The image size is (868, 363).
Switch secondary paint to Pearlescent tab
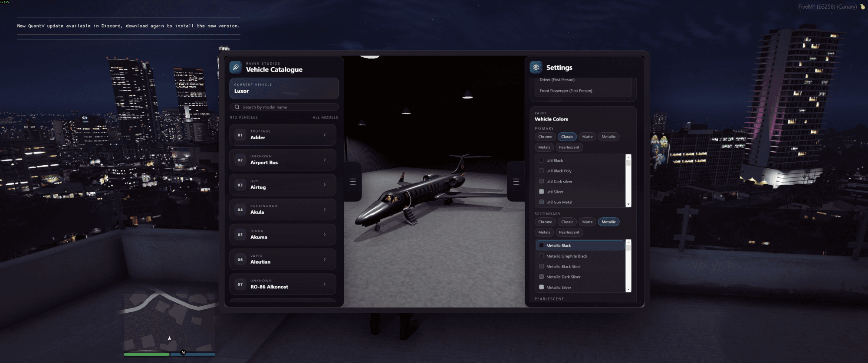(569, 232)
